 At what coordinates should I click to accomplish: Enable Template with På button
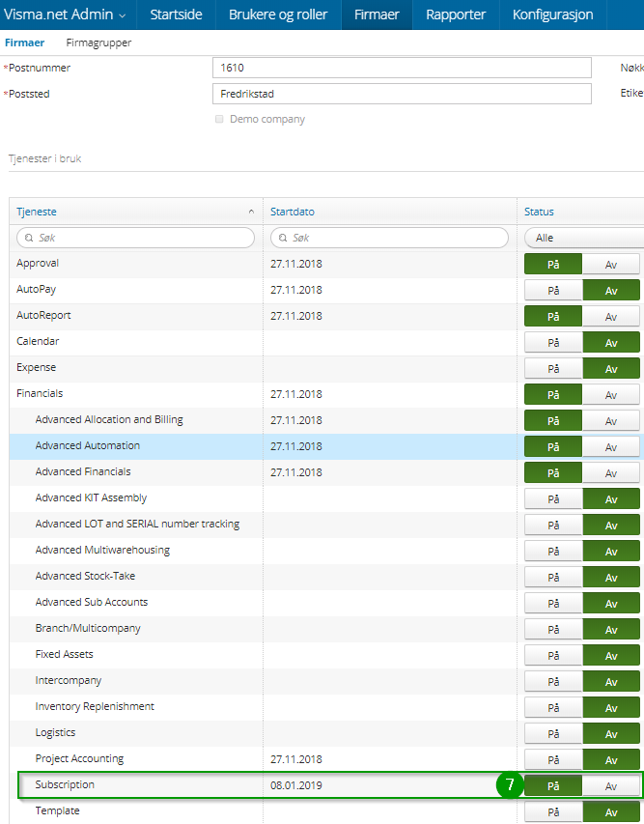pos(553,811)
